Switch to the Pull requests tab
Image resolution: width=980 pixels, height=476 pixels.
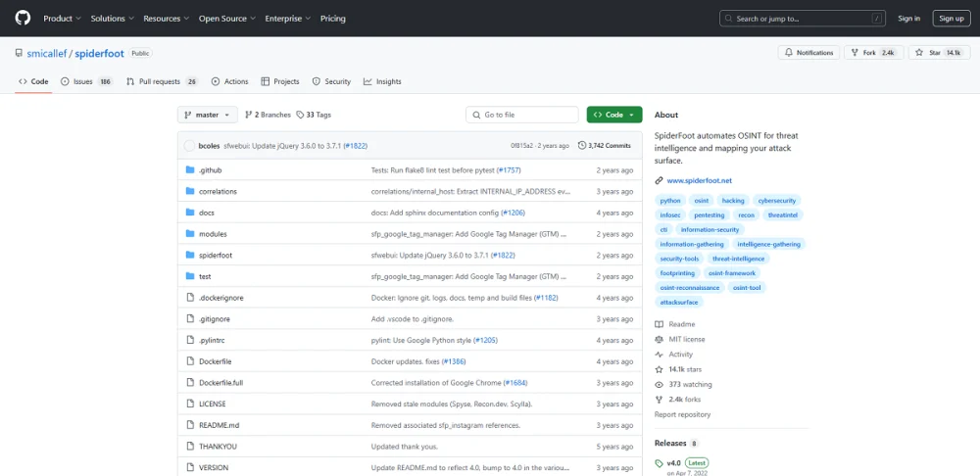click(162, 82)
